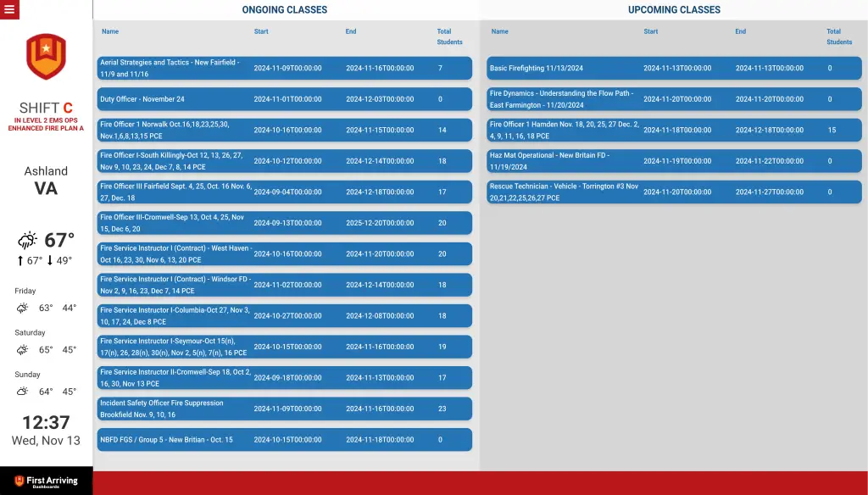Click today's weather icon beside 67°
Image resolution: width=868 pixels, height=495 pixels.
coord(28,241)
